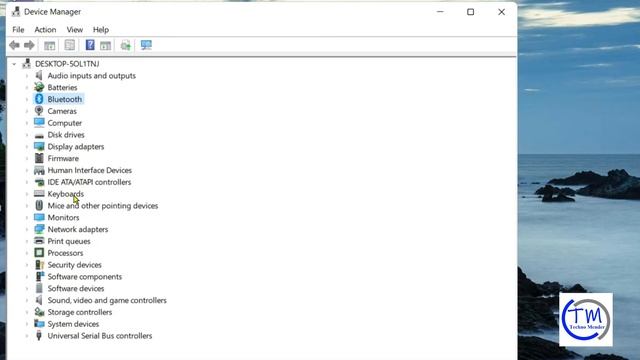Viewport: 640px width, 360px height.
Task: Click Update device driver toolbar icon
Action: pos(126,45)
